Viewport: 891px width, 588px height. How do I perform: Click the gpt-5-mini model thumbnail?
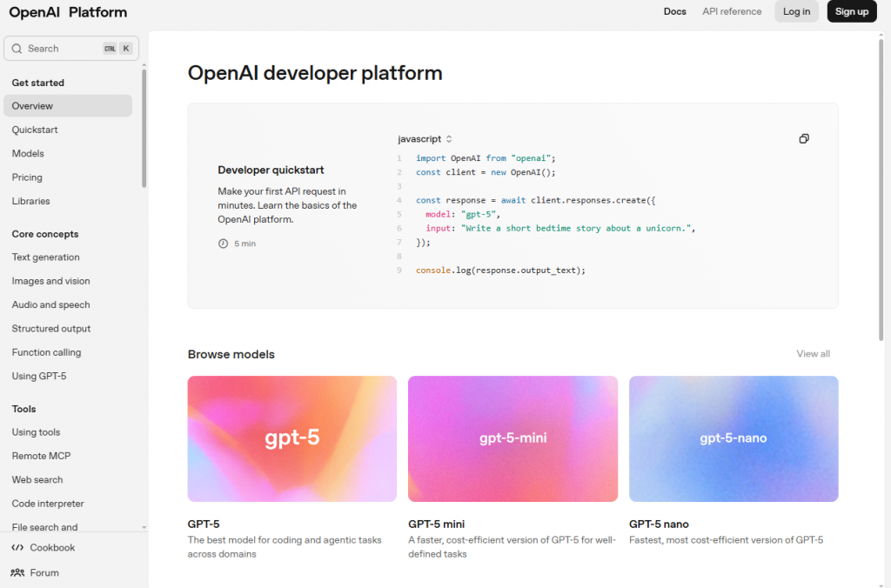[512, 438]
